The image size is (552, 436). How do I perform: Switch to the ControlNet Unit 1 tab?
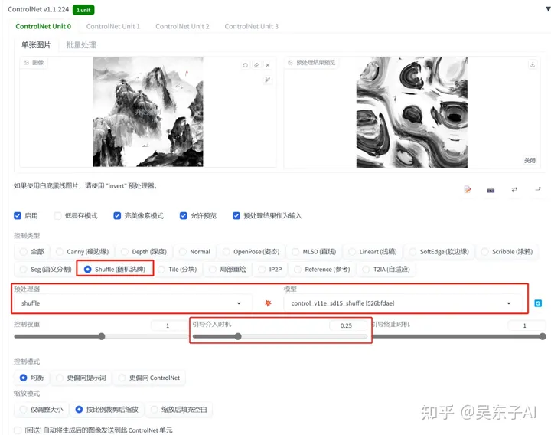coord(113,26)
